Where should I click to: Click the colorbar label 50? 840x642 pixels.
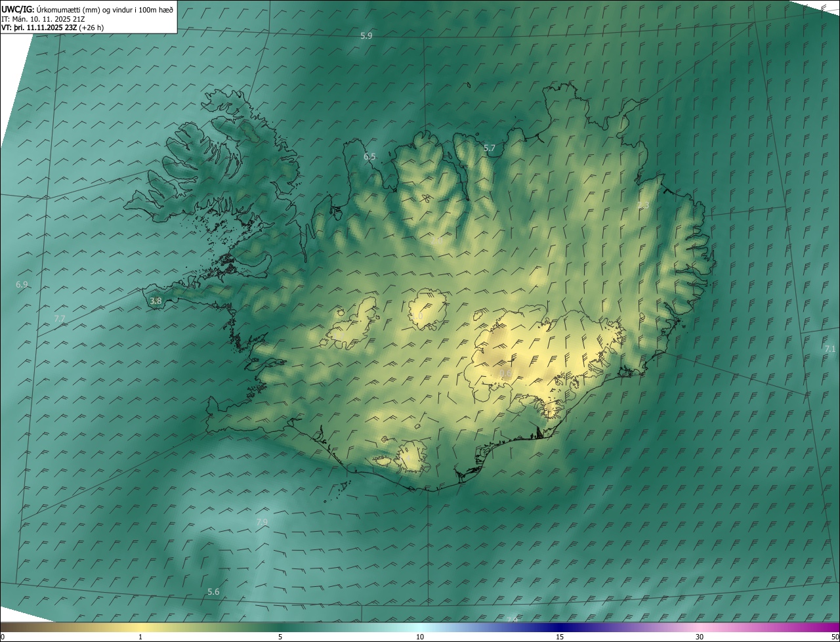pyautogui.click(x=835, y=637)
